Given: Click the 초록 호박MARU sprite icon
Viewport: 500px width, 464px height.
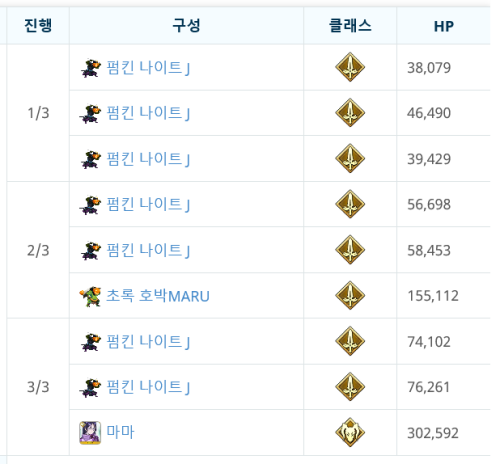Looking at the screenshot, I should pos(90,296).
